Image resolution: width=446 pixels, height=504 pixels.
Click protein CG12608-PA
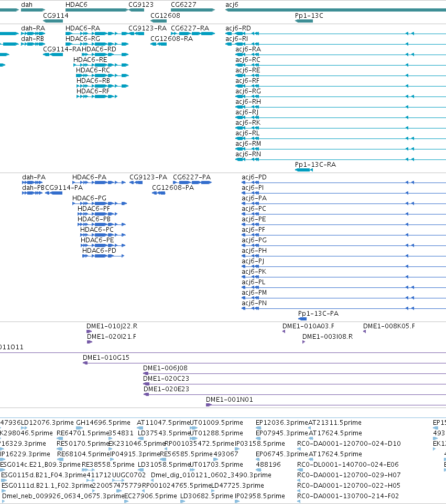(x=173, y=188)
